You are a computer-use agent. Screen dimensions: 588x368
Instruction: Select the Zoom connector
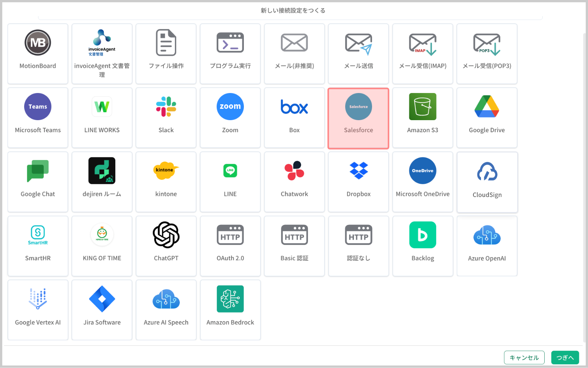pyautogui.click(x=230, y=118)
